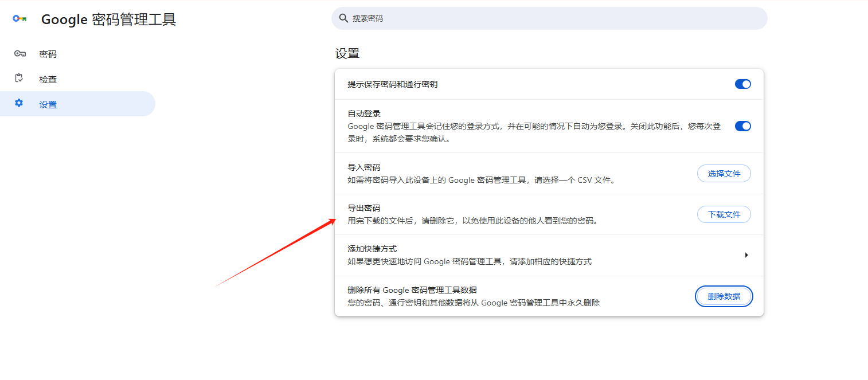This screenshot has width=868, height=380.
Task: Click the 删除数据 button
Action: 724,296
